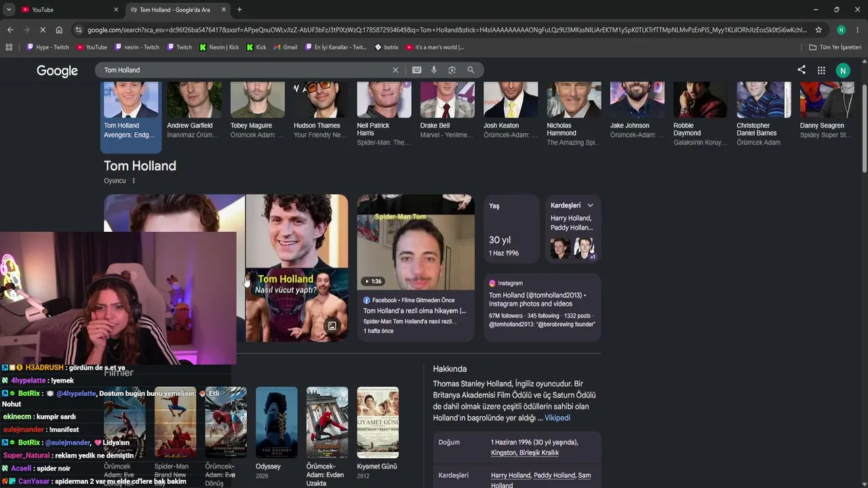
Task: Clear the Google search box text
Action: pyautogui.click(x=395, y=70)
